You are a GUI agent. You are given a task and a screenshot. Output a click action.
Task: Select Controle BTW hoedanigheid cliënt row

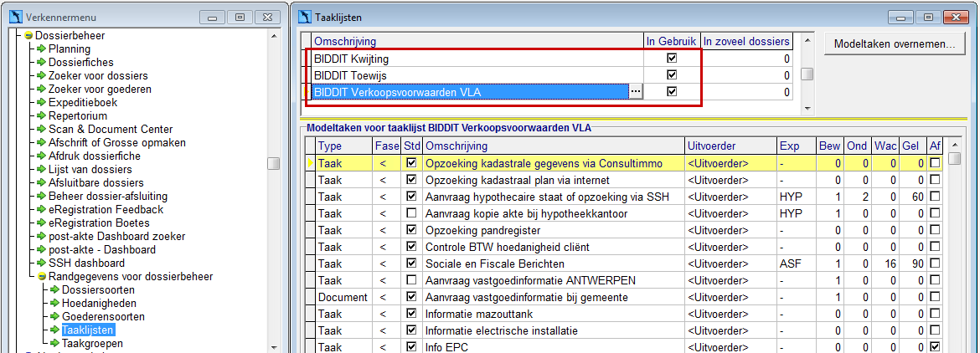(x=553, y=247)
